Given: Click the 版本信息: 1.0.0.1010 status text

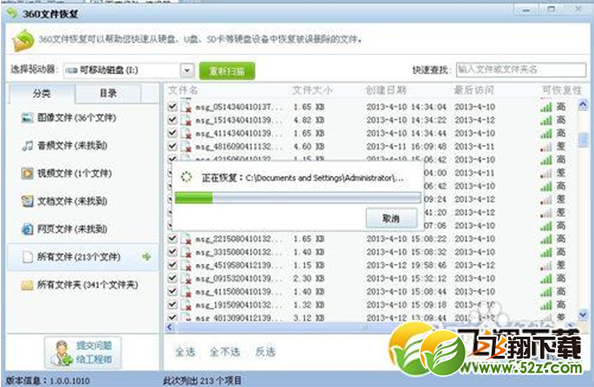Looking at the screenshot, I should pos(48,381).
